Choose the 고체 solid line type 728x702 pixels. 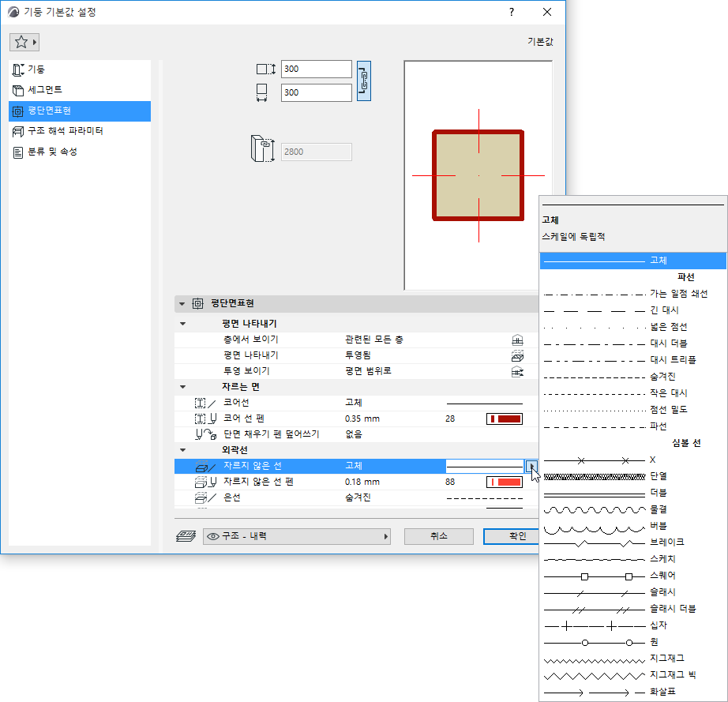pyautogui.click(x=633, y=261)
